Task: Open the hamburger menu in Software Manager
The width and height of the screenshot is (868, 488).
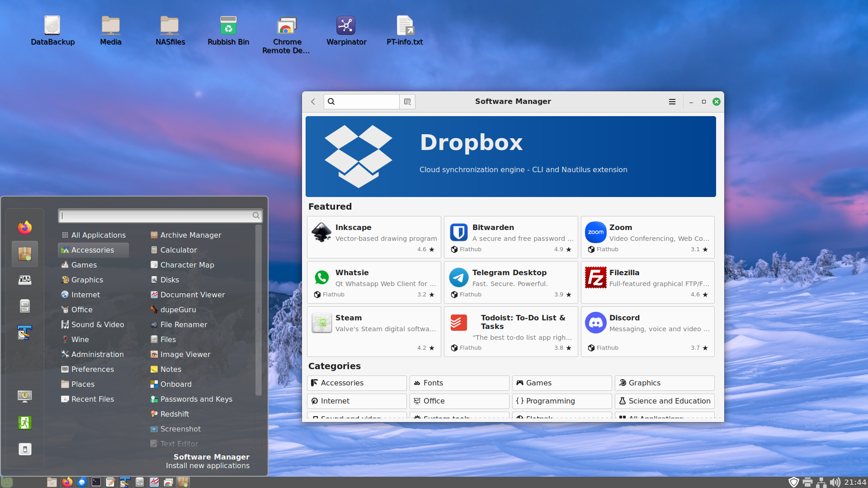Action: pyautogui.click(x=672, y=101)
